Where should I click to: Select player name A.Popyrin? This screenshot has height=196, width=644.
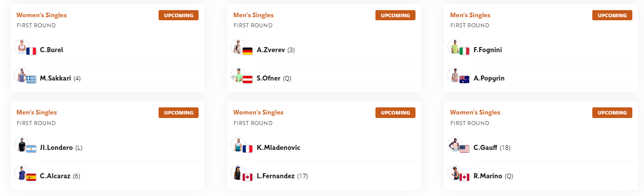click(489, 79)
